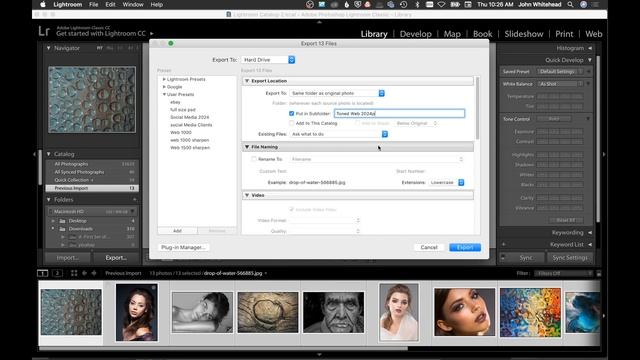Switch to the Slideshow module
The height and width of the screenshot is (360, 640).
point(524,34)
